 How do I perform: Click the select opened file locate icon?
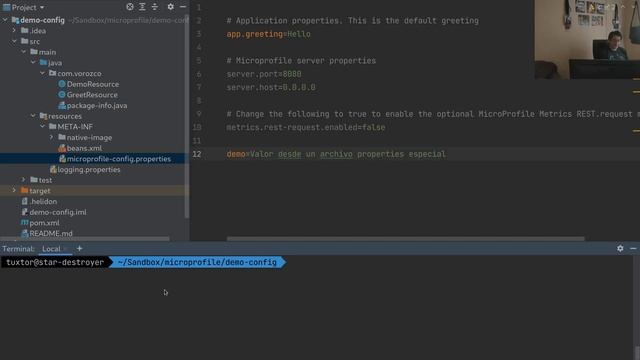point(130,7)
